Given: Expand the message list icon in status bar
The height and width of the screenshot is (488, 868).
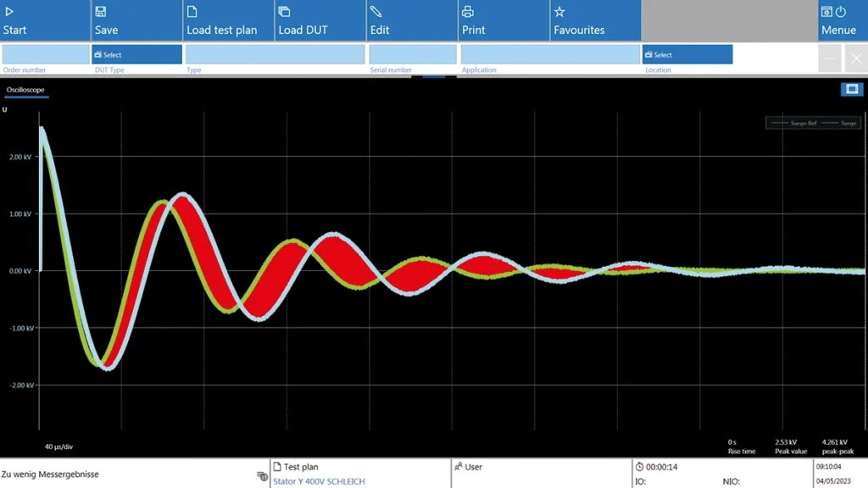Looking at the screenshot, I should click(262, 475).
